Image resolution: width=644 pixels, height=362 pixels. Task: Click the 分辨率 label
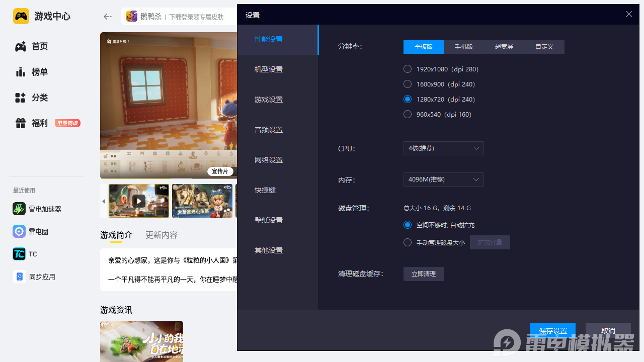[x=350, y=47]
